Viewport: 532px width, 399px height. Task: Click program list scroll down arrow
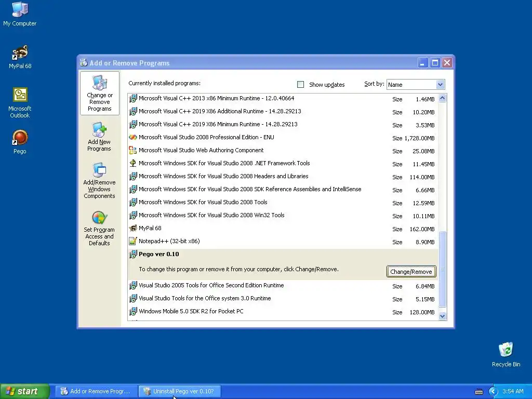tap(443, 316)
